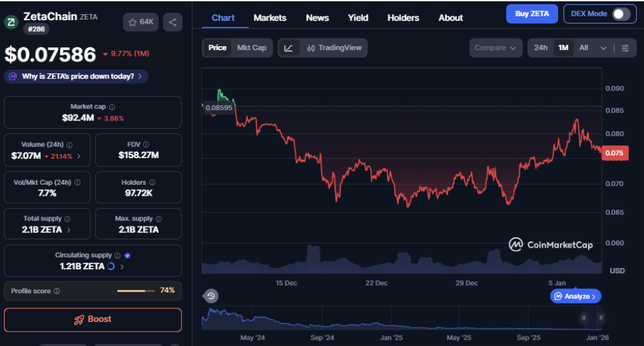Click the 0.075 current price tag
The image size is (644, 346).
click(615, 153)
